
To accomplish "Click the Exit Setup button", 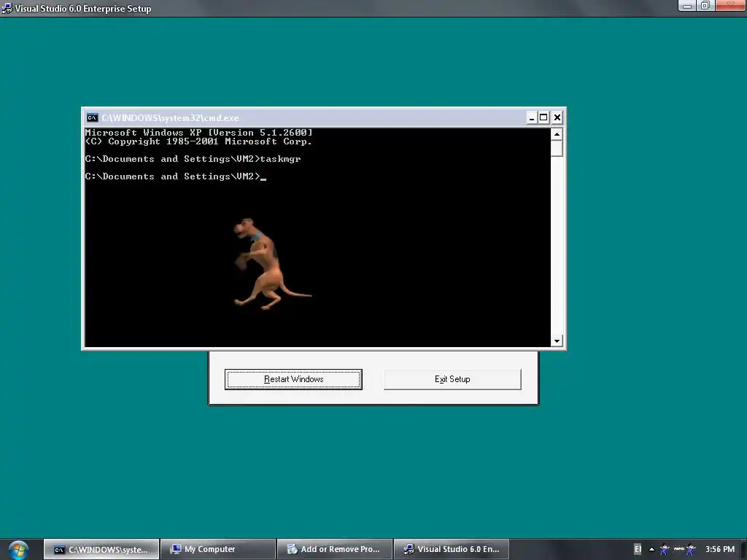I will (452, 379).
